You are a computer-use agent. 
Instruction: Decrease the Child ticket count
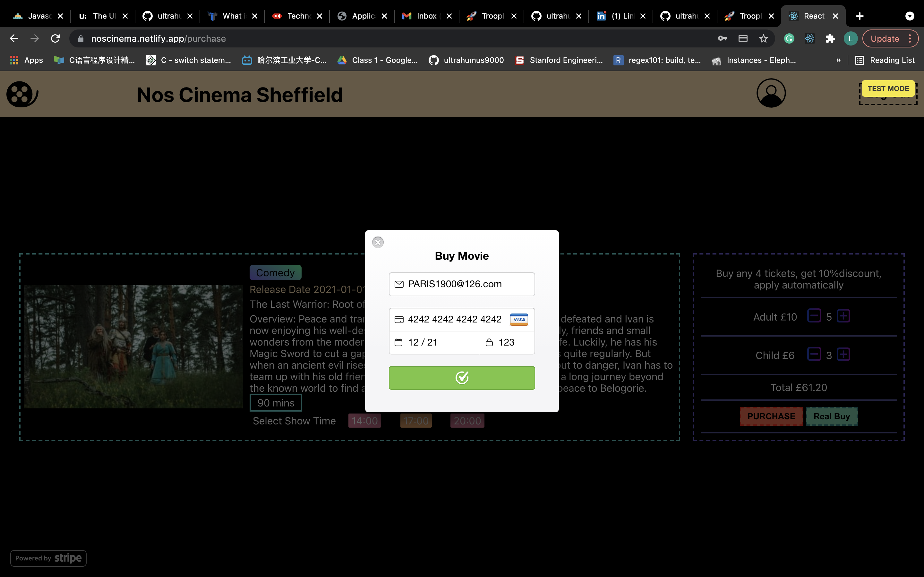(814, 354)
